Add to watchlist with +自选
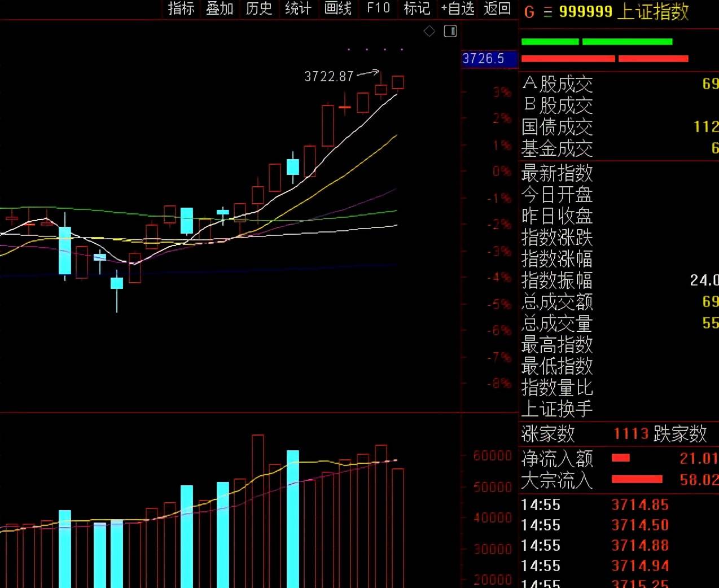The height and width of the screenshot is (588, 719). [x=458, y=8]
